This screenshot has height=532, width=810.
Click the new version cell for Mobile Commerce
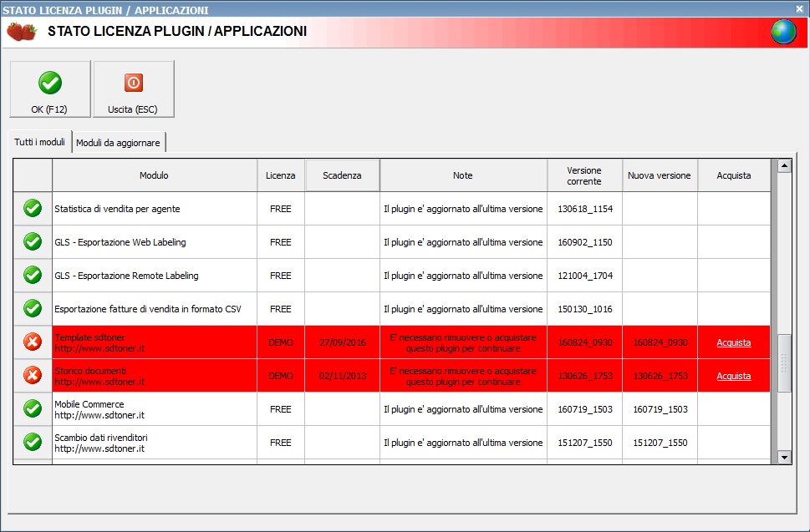coord(660,409)
